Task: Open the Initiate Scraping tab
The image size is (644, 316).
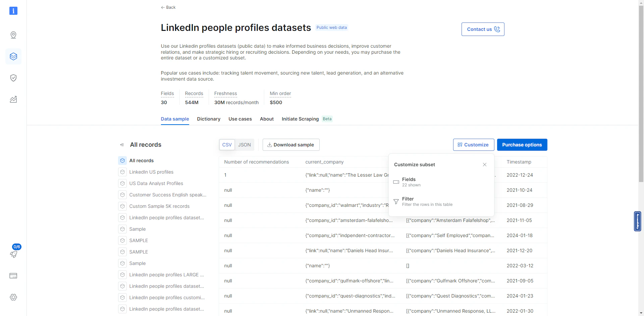Action: click(300, 119)
